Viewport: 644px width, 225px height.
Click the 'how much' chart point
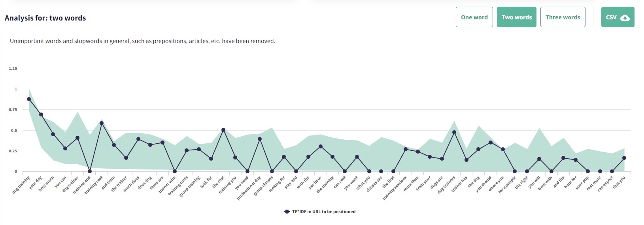coord(53,134)
